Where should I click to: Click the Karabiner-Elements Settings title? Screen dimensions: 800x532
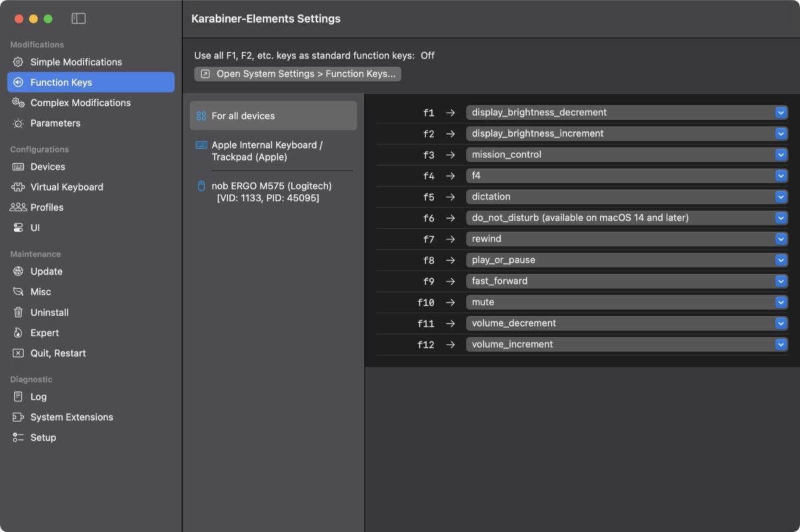point(266,19)
